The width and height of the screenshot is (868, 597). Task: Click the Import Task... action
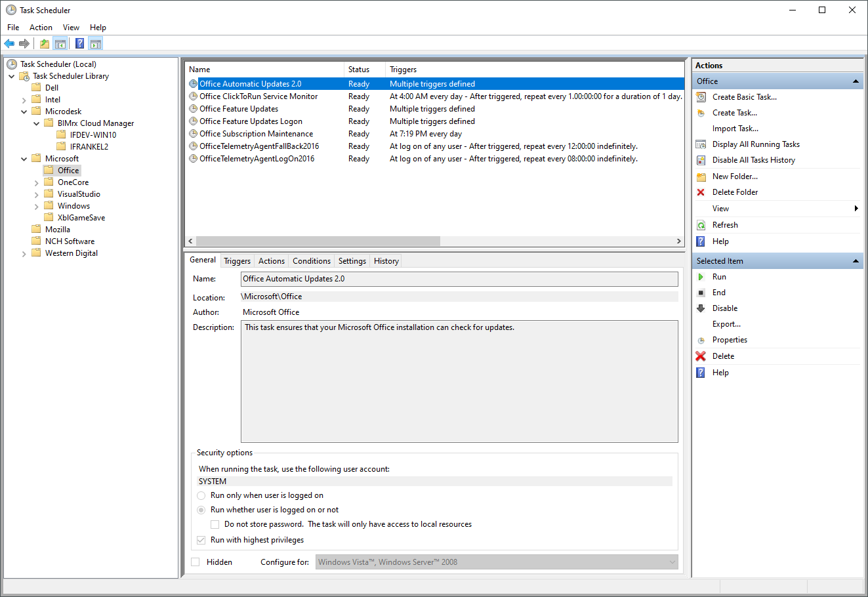coord(735,129)
